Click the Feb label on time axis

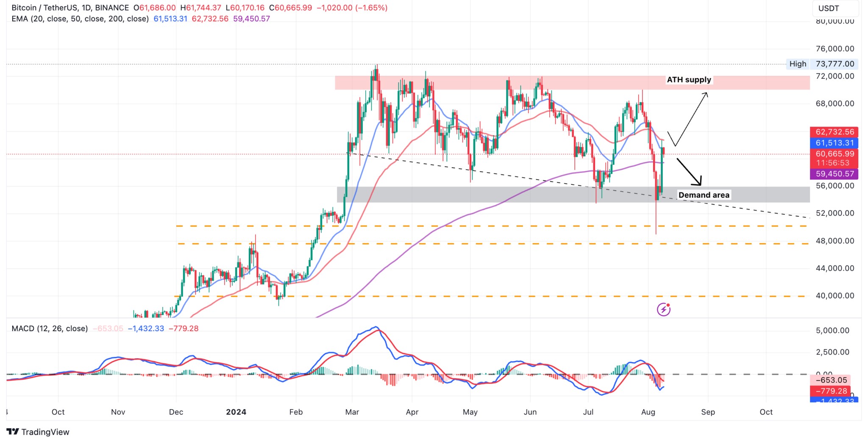296,412
